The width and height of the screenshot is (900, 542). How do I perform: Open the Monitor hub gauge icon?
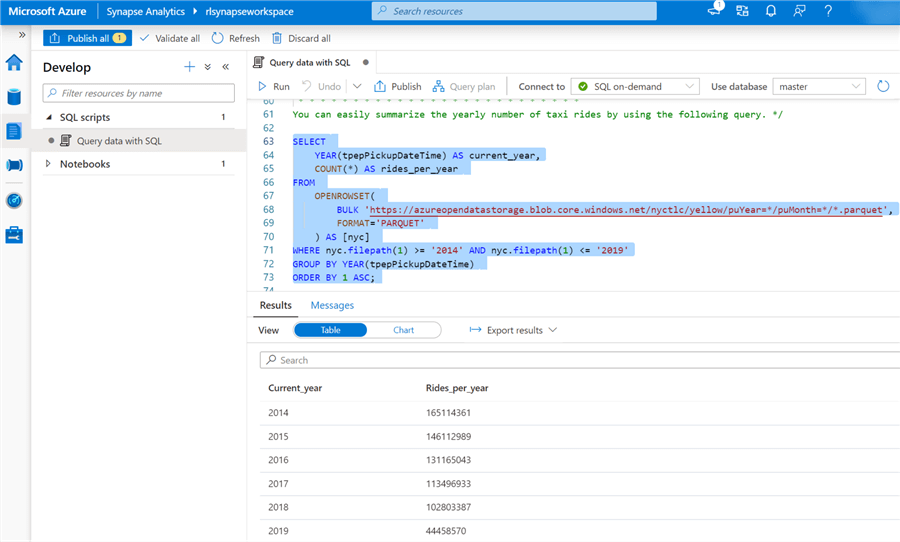pyautogui.click(x=14, y=200)
